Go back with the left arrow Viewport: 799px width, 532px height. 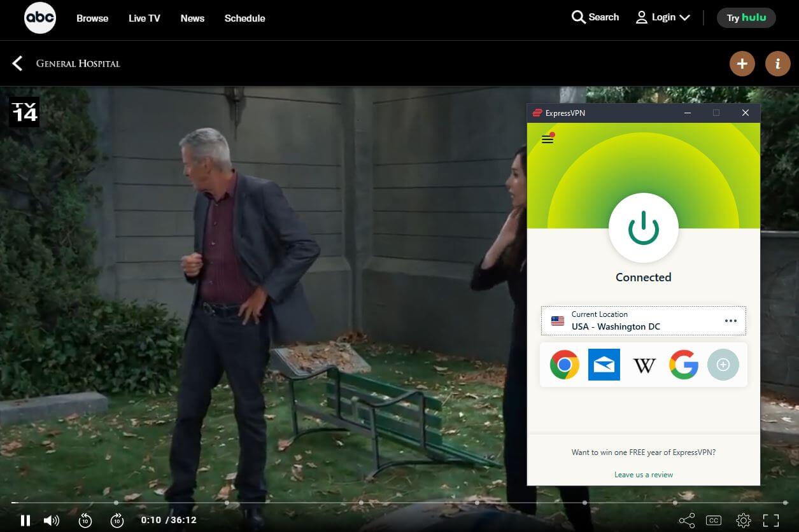[x=17, y=63]
